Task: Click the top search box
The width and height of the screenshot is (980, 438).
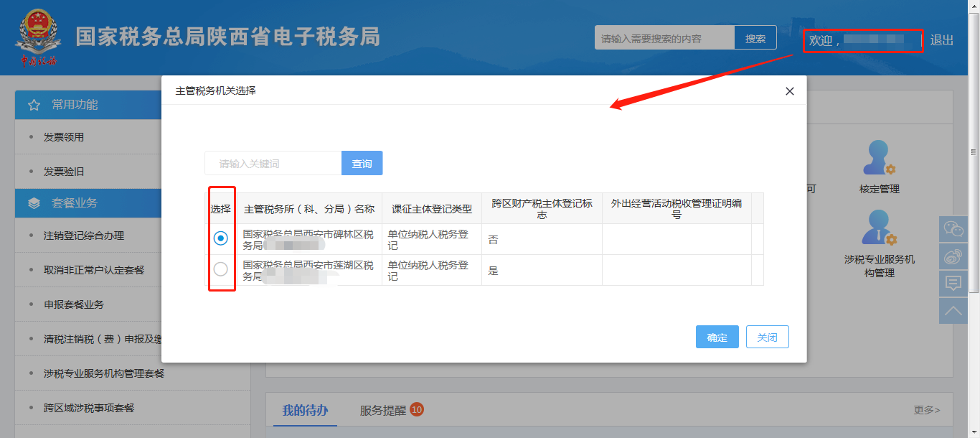Action: pos(664,38)
